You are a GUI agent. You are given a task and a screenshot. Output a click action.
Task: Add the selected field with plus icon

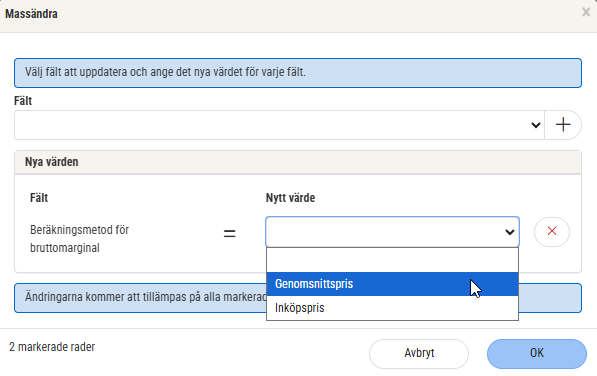click(563, 125)
